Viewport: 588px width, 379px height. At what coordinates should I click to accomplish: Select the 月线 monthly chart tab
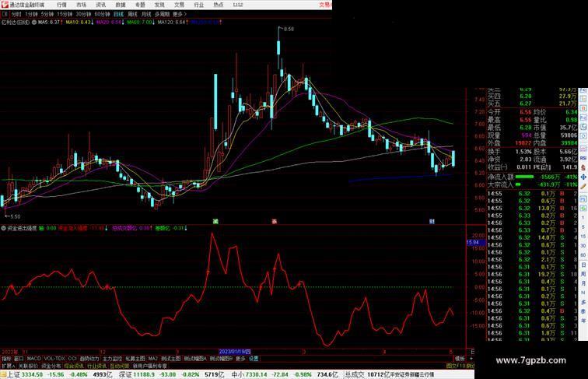[146, 14]
